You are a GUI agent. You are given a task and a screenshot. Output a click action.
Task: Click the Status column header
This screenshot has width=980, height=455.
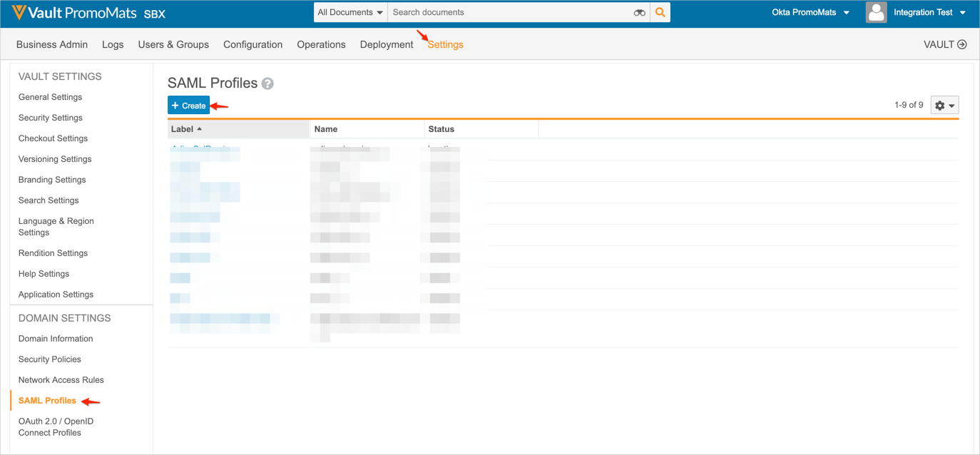pos(441,129)
